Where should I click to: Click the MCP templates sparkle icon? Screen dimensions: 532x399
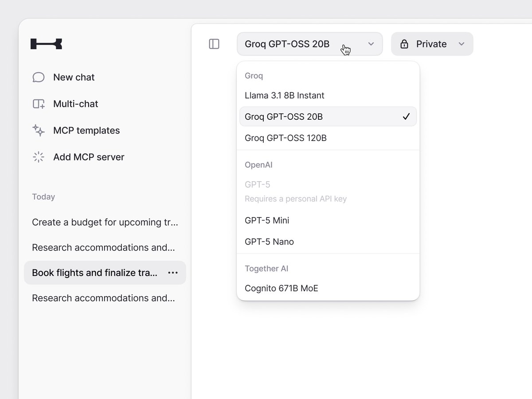(39, 130)
